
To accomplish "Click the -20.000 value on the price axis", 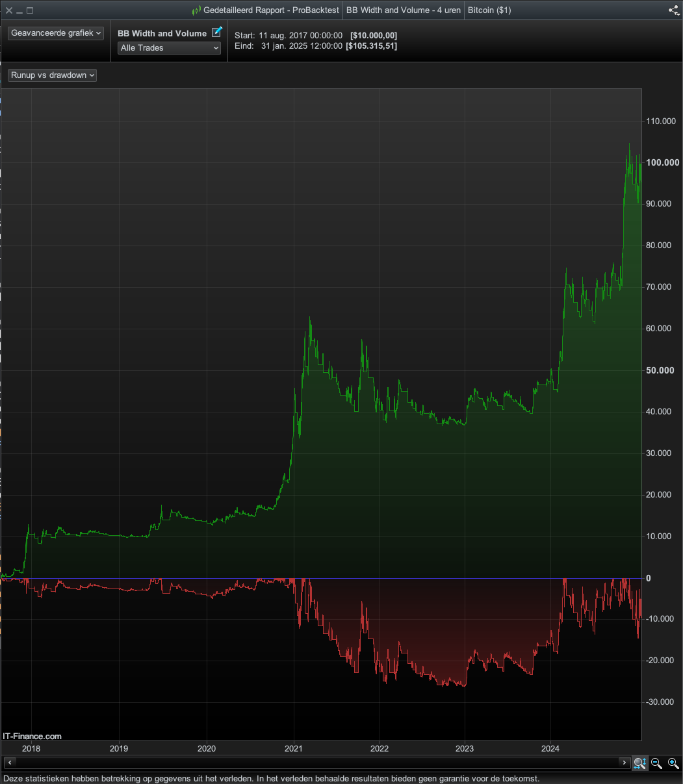I will point(661,661).
